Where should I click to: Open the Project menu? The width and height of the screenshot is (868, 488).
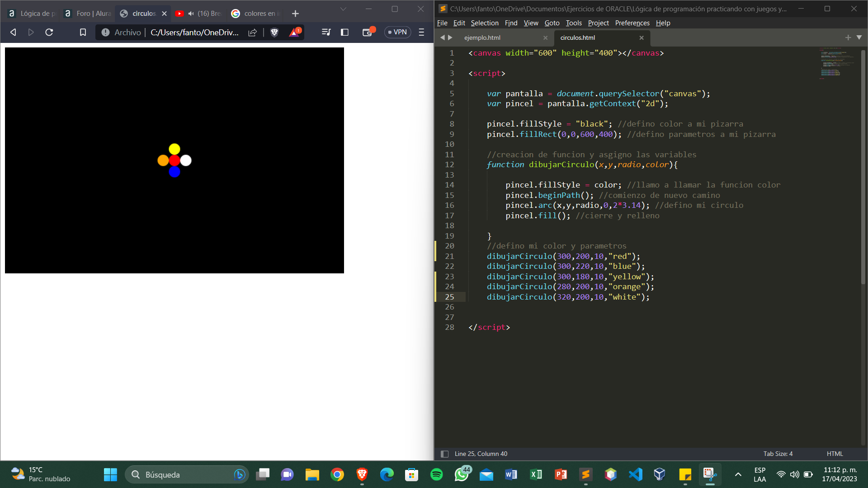pos(598,23)
